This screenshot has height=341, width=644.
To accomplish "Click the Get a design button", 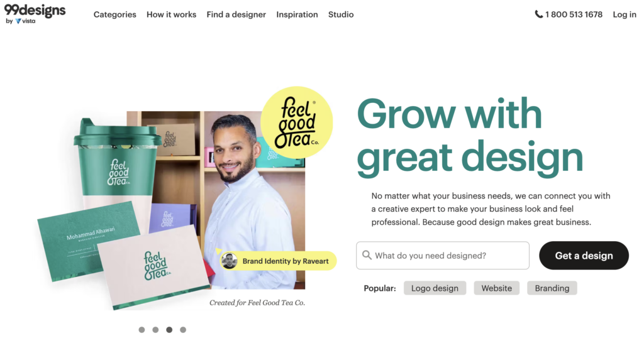I will [x=584, y=255].
